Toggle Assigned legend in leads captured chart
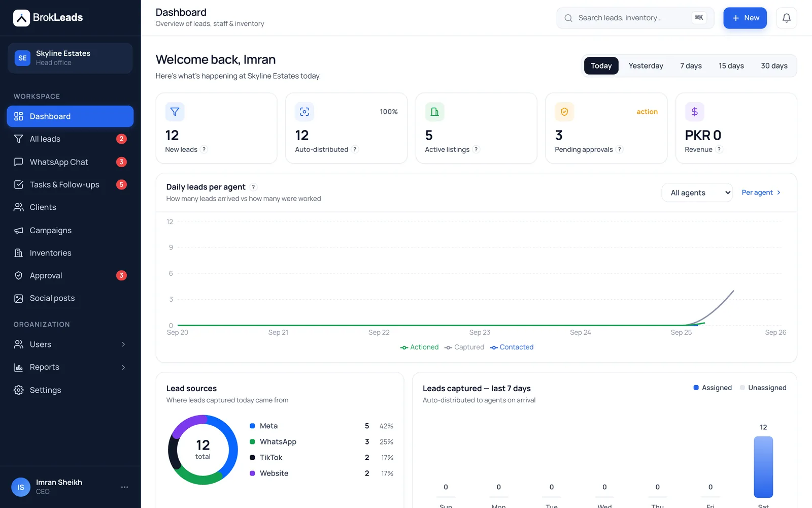 point(713,388)
